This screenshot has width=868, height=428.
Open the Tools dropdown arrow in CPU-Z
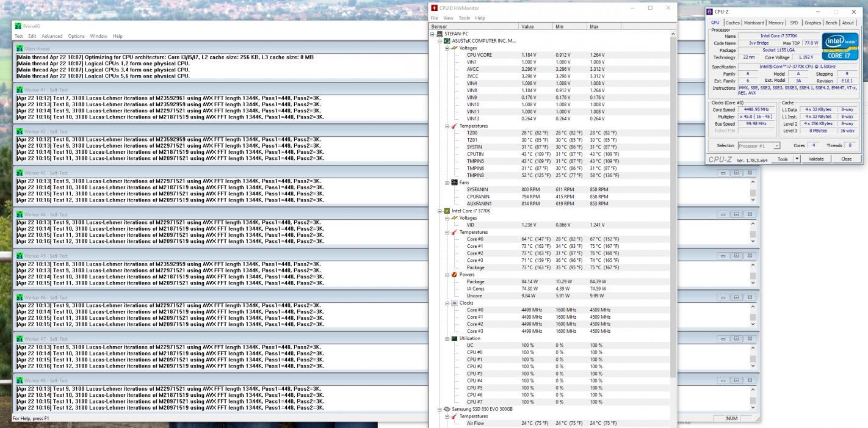797,159
